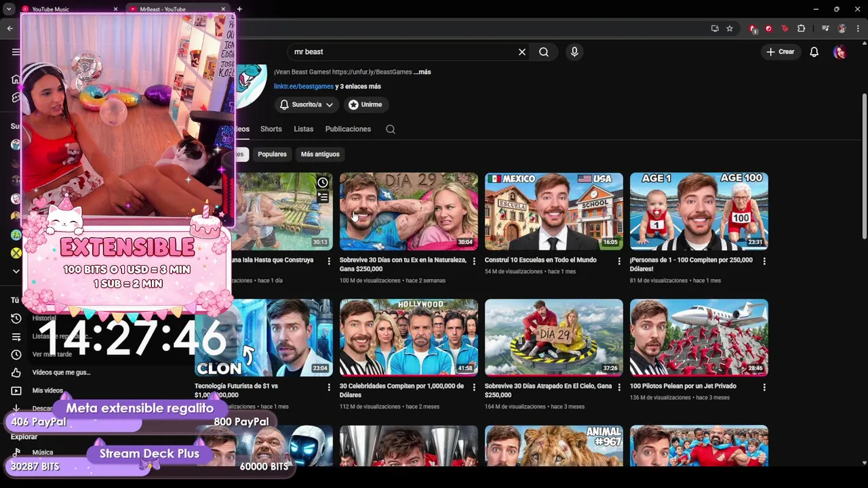This screenshot has width=868, height=488.
Task: Clear the search box with the X
Action: click(522, 52)
